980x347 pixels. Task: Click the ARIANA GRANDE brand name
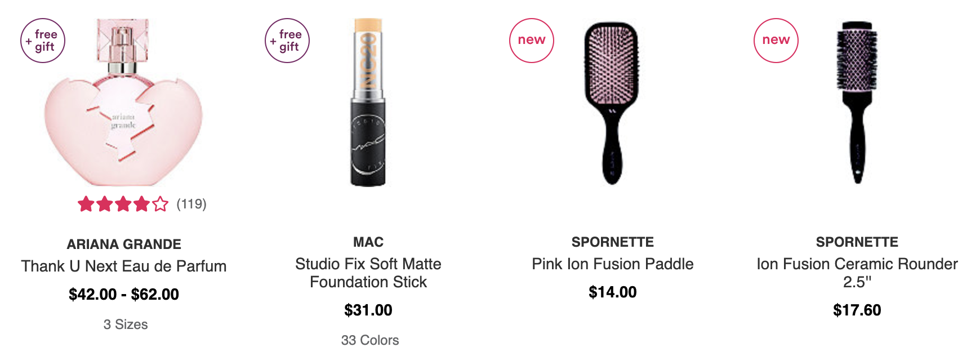[124, 244]
